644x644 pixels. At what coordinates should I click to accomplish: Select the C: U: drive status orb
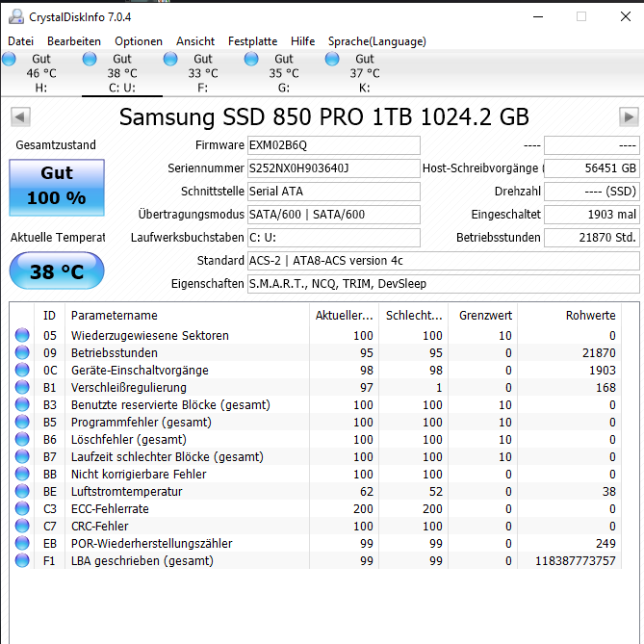tap(90, 59)
